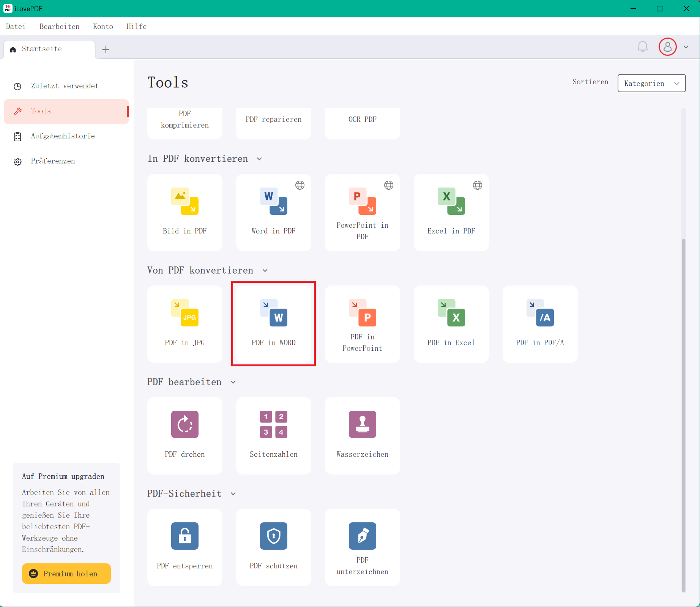Open the OCR PDF card
This screenshot has width=700, height=607.
363,123
